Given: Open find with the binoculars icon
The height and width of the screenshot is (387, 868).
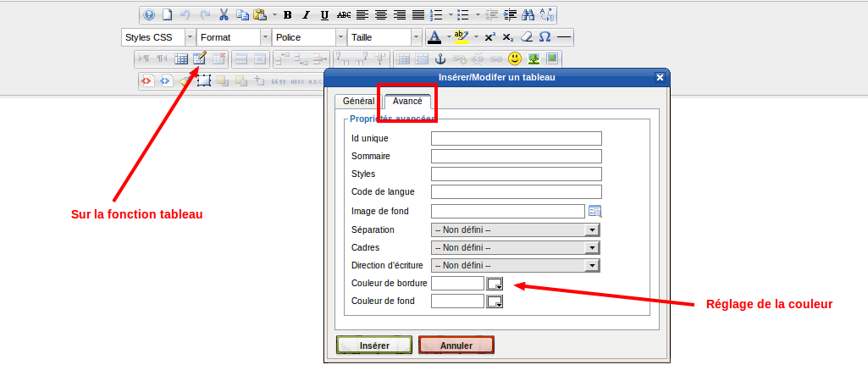Looking at the screenshot, I should pos(528,14).
